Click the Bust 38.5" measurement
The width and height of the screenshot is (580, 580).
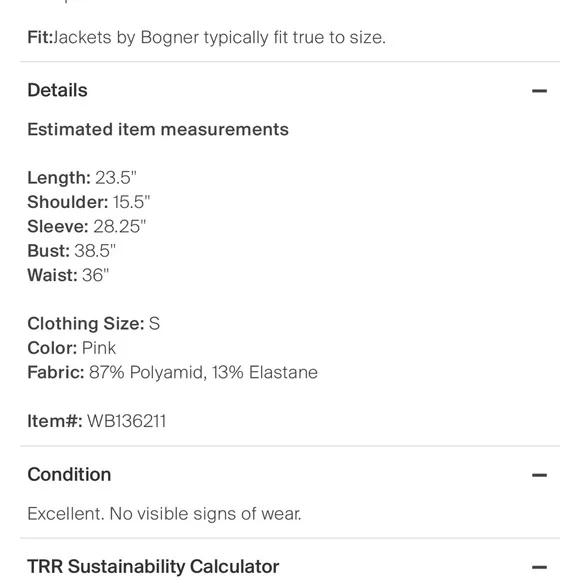(71, 251)
